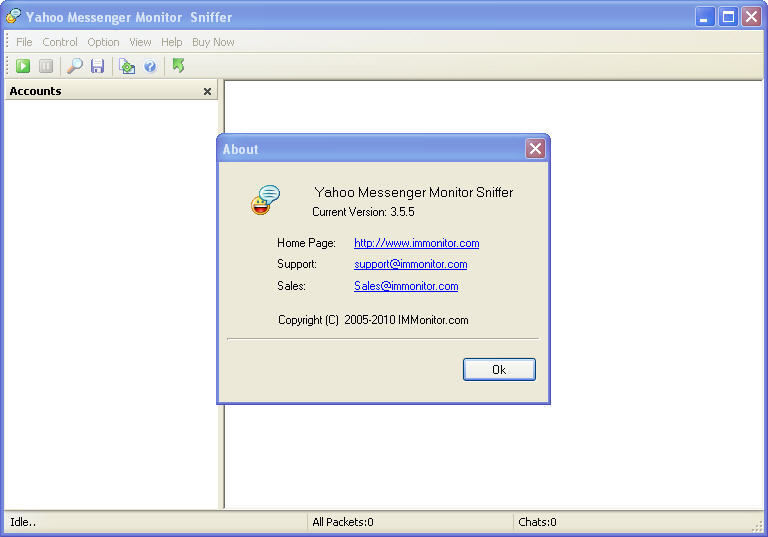Close the Accounts panel
The image size is (768, 537).
[207, 91]
